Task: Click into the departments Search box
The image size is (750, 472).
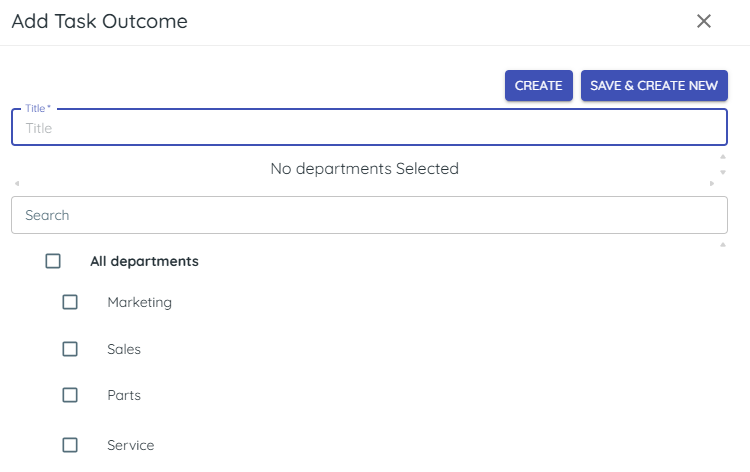Action: tap(369, 215)
